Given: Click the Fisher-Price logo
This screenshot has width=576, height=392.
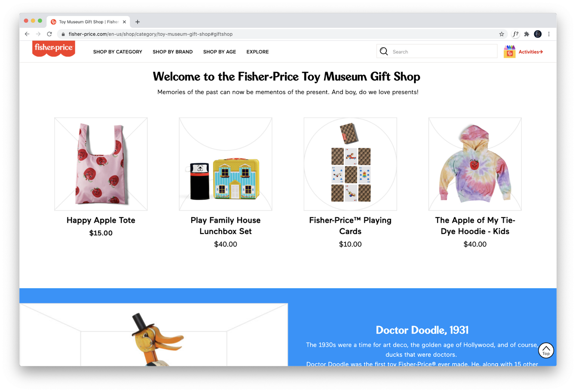Looking at the screenshot, I should (54, 48).
